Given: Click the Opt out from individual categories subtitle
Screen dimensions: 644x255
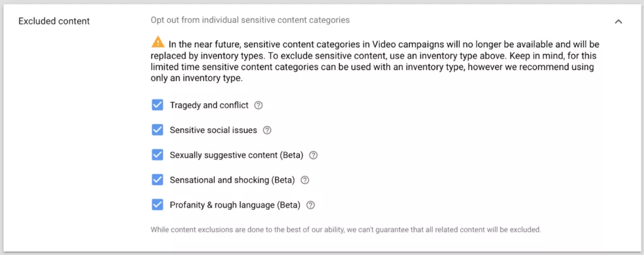Looking at the screenshot, I should click(250, 20).
